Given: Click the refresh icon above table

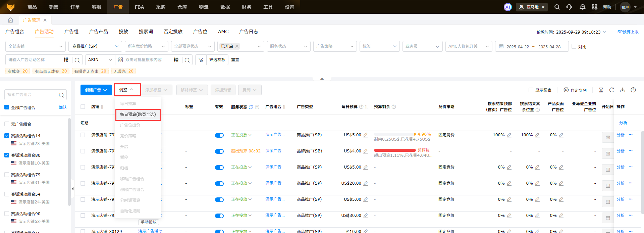Looking at the screenshot, I should coord(611,90).
